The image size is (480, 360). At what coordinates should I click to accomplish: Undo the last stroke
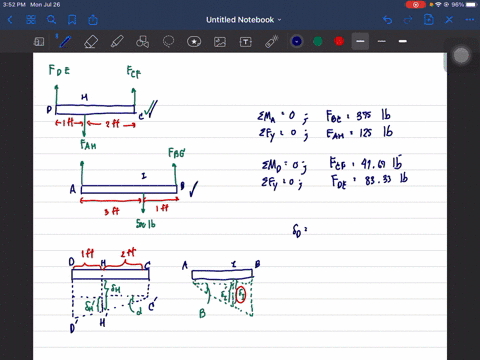[387, 20]
